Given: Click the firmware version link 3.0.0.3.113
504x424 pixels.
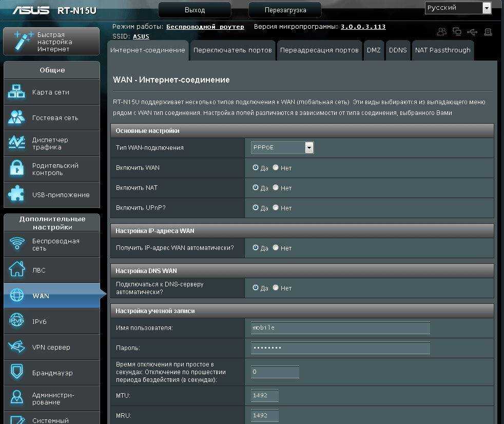Looking at the screenshot, I should pos(363,27).
